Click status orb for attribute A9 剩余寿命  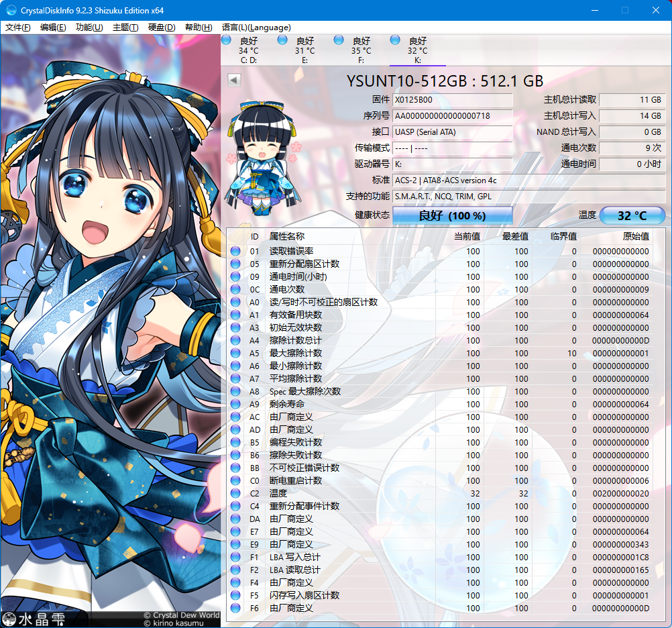pyautogui.click(x=235, y=405)
